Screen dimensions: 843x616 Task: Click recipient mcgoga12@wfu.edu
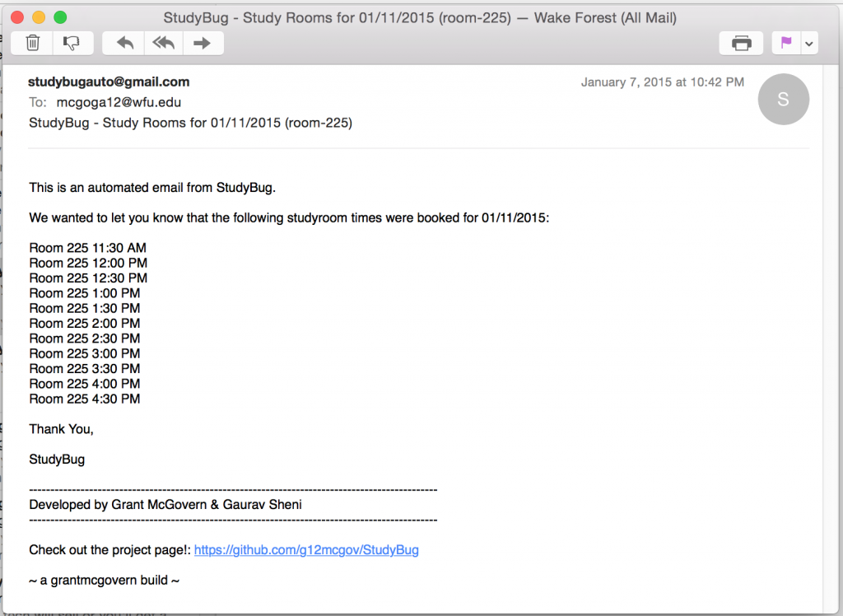[x=119, y=102]
